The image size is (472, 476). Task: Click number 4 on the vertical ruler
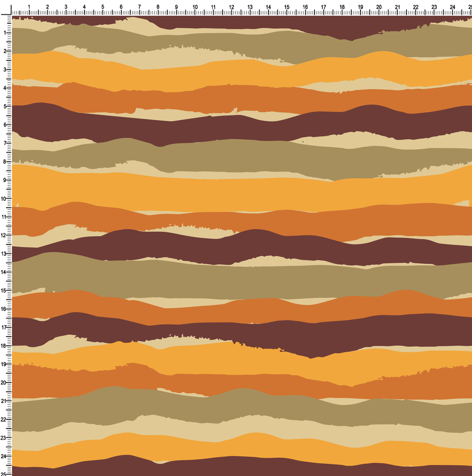[x=5, y=88]
